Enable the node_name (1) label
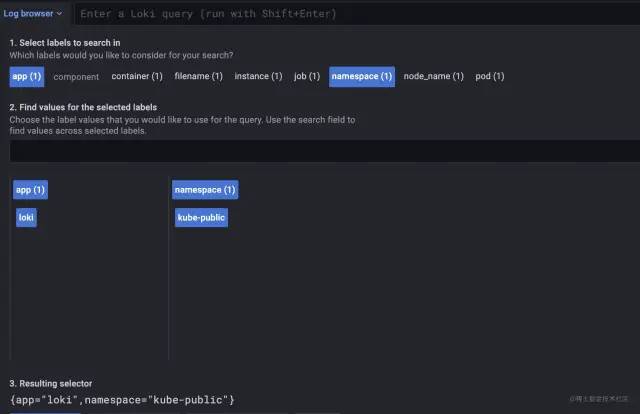 tap(433, 76)
